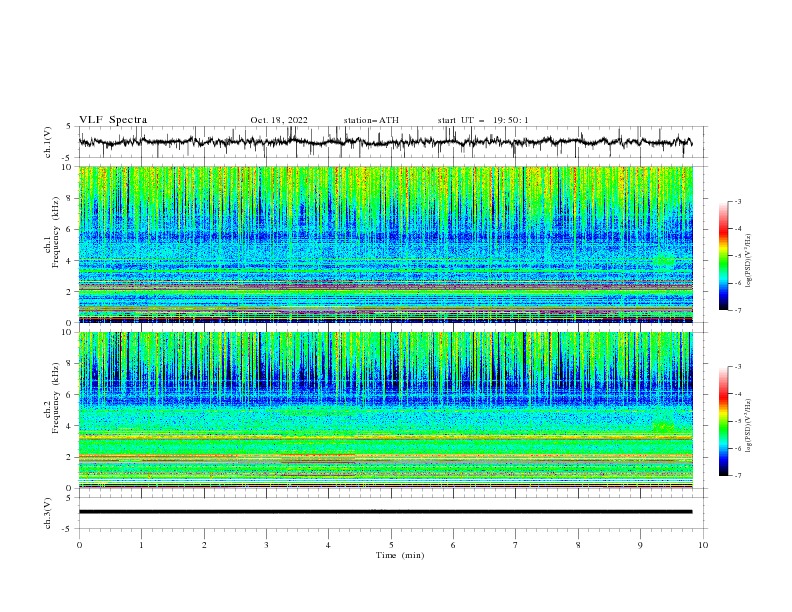
Task: Click the ch.2 "Frequency (kHz)" axis label
Action: [56, 398]
